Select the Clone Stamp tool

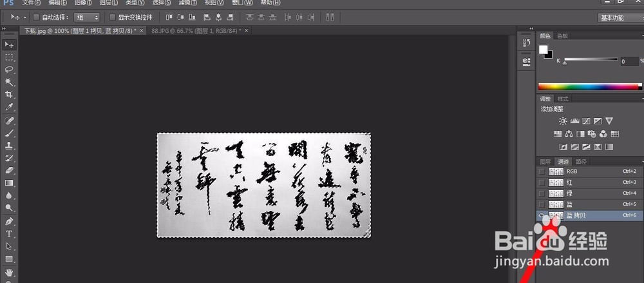pos(9,145)
